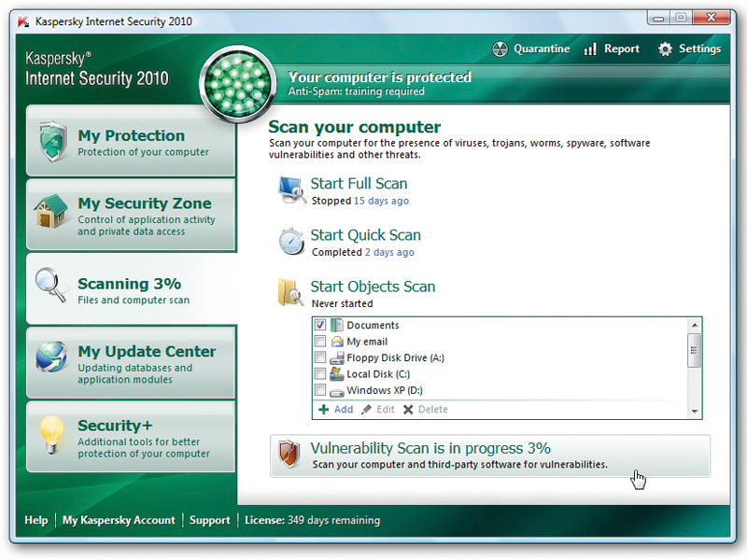747x560 pixels.
Task: Select the Windows XP (D:) checkbox
Action: click(320, 390)
